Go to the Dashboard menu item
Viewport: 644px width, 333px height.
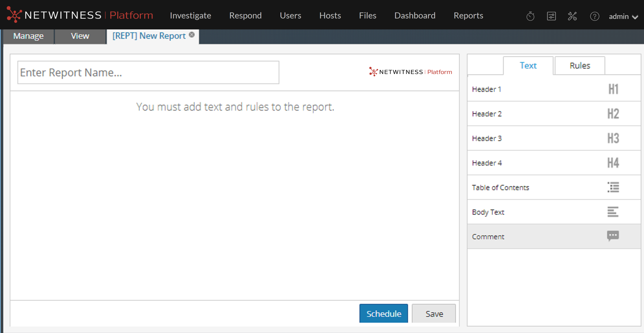(415, 16)
